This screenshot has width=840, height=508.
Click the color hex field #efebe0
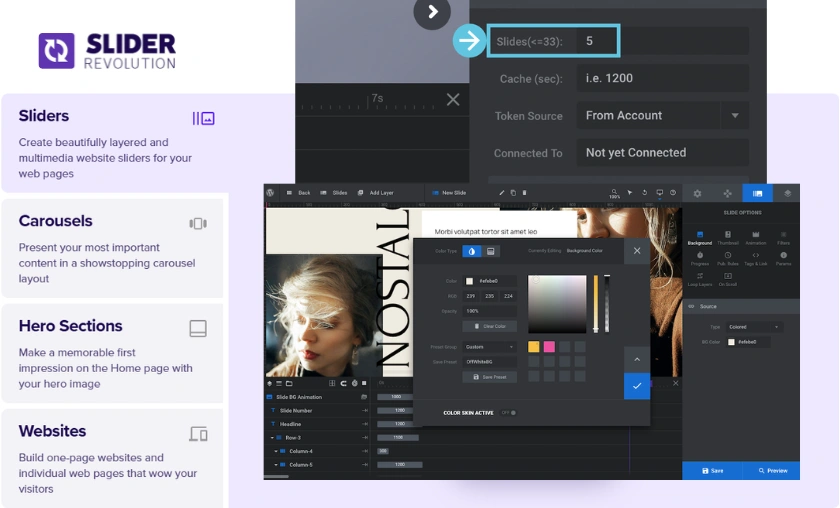tap(490, 281)
